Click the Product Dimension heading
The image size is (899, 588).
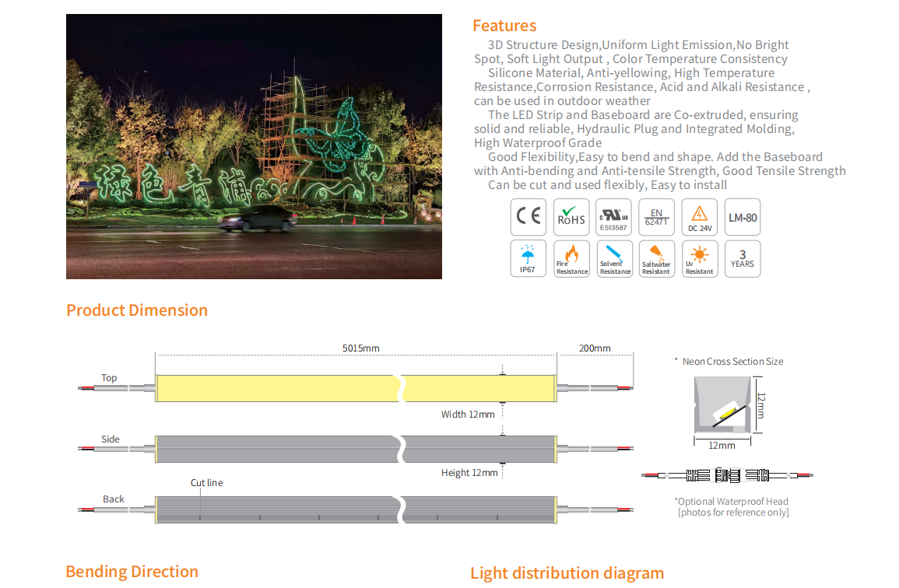pos(137,310)
